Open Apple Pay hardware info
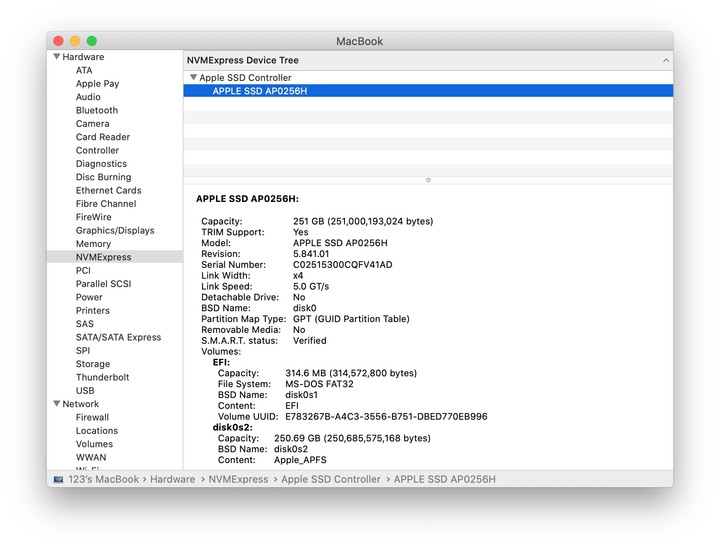 click(x=97, y=84)
